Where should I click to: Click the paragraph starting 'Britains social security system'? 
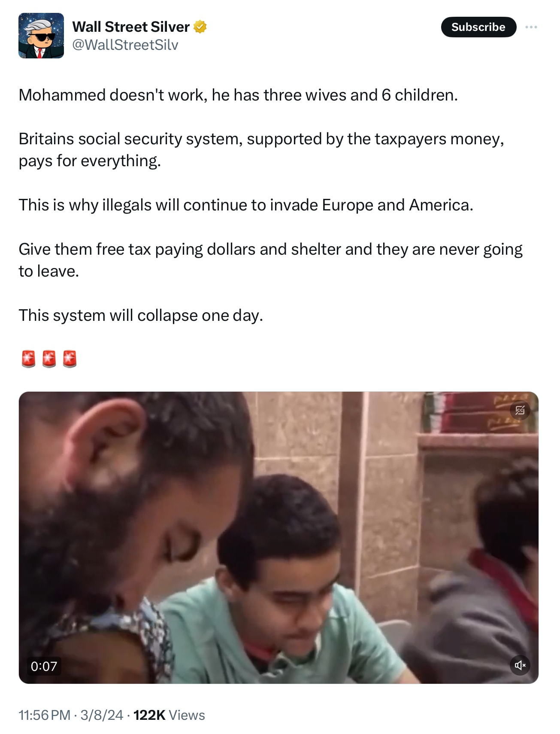(x=261, y=150)
